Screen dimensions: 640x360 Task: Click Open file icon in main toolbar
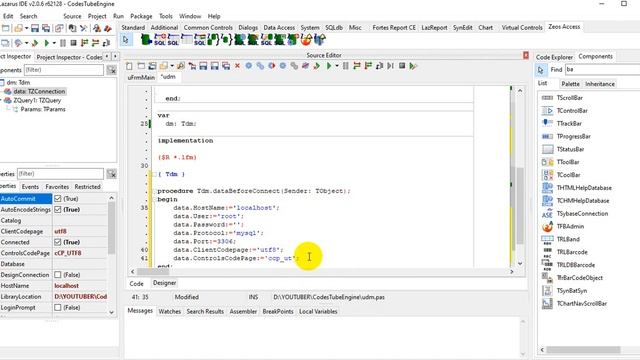pos(18,28)
